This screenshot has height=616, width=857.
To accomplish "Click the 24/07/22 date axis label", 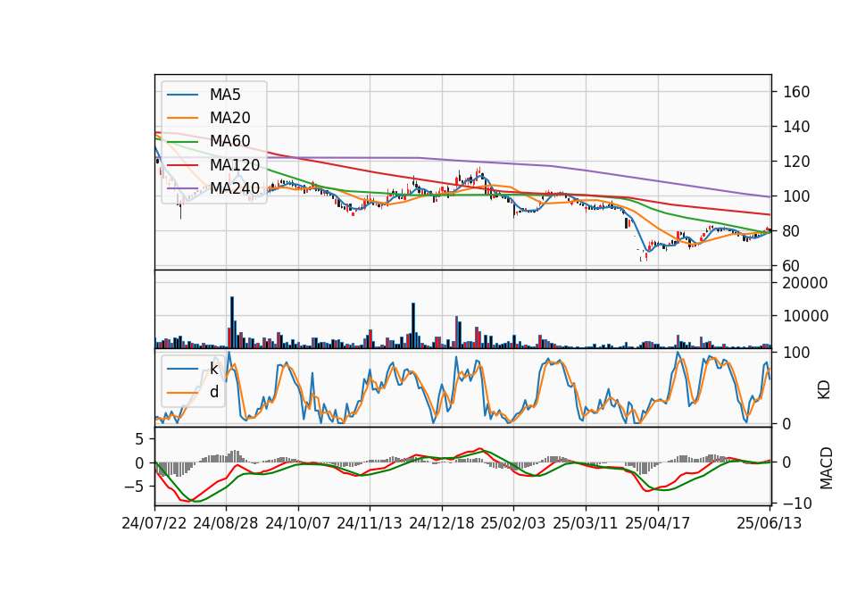I will point(154,523).
